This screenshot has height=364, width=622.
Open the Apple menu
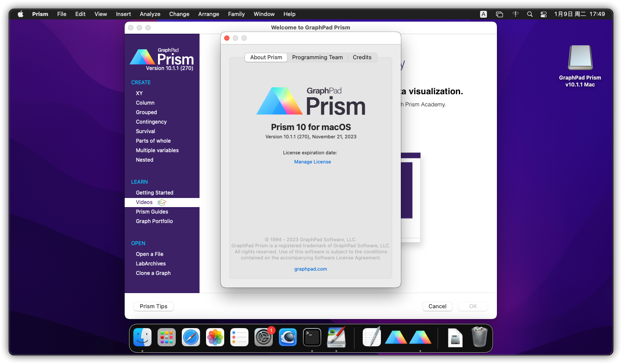pyautogui.click(x=20, y=14)
